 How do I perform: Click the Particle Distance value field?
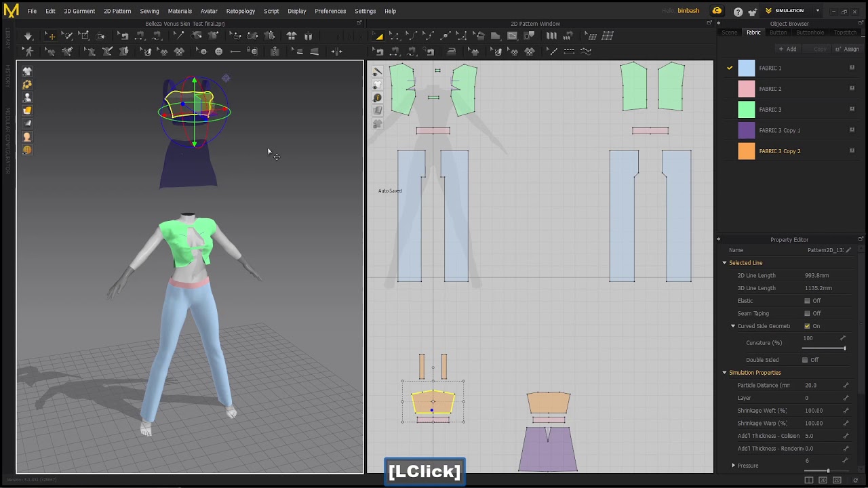[822, 385]
